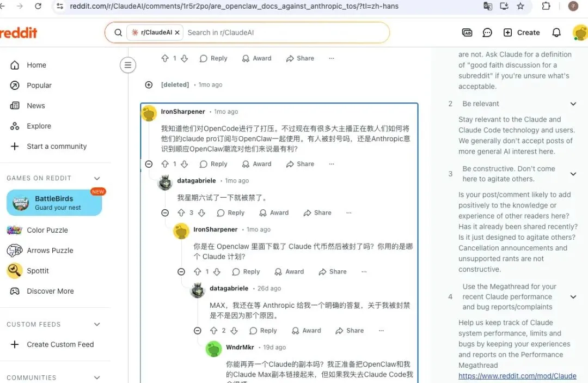Reload the page with the browser refresh icon
This screenshot has height=383, width=588.
(x=38, y=6)
